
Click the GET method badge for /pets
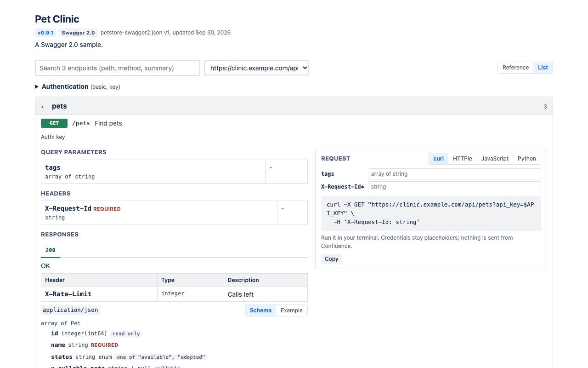pyautogui.click(x=54, y=123)
